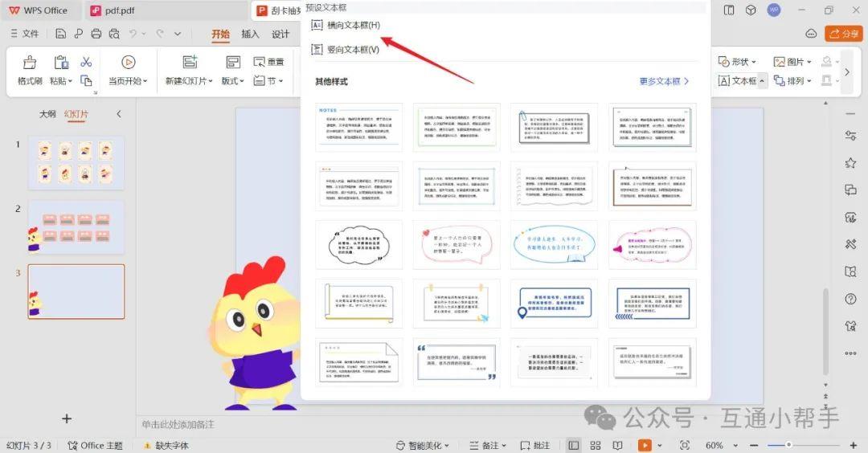
Task: Click the Save icon in quick access toolbar
Action: [x=61, y=34]
